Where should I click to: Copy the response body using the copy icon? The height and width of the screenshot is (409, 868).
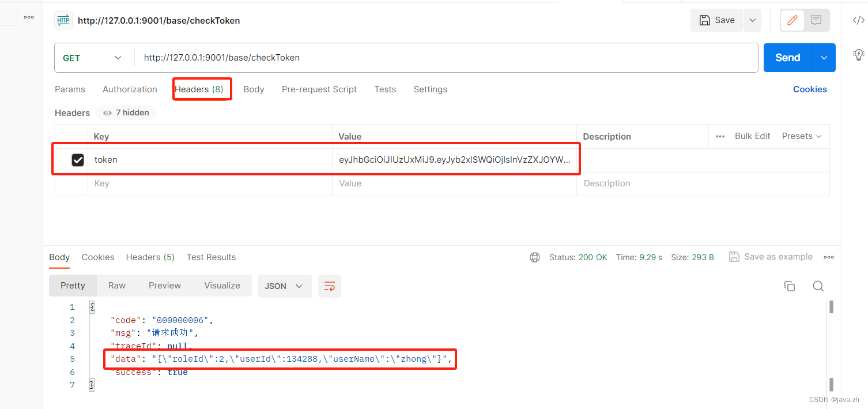[790, 286]
